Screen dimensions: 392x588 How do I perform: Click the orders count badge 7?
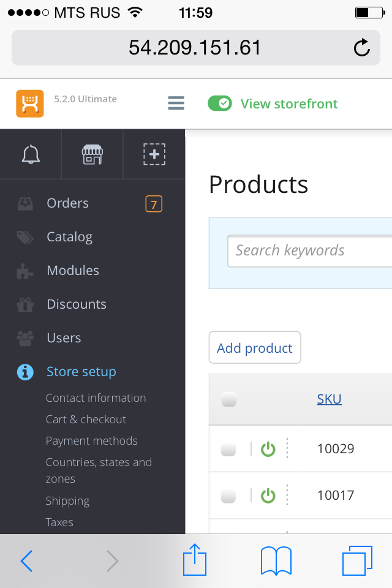click(x=154, y=204)
